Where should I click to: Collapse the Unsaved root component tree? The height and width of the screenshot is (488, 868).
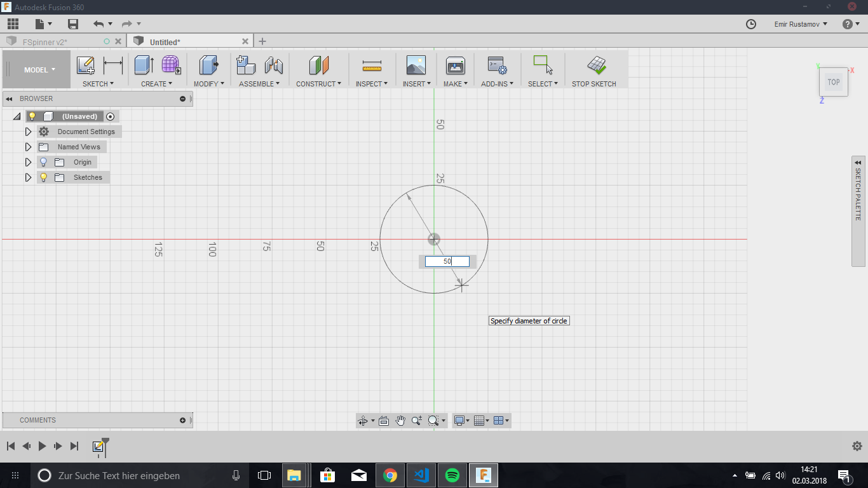17,116
